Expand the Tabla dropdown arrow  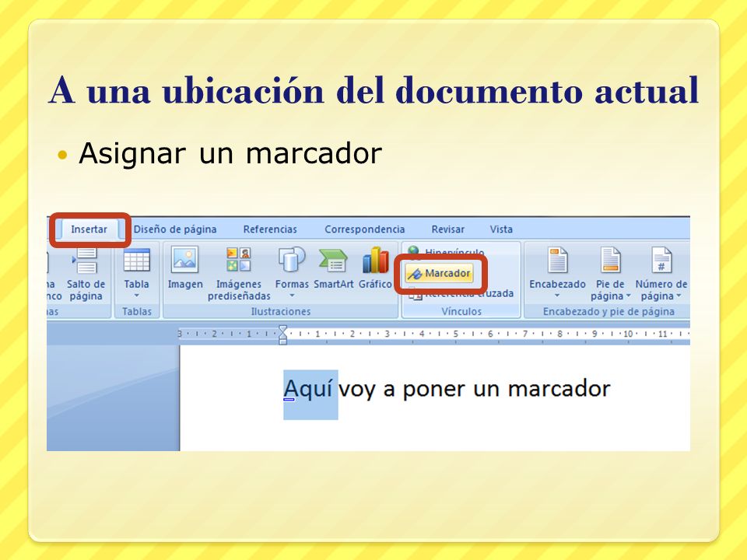[x=137, y=296]
